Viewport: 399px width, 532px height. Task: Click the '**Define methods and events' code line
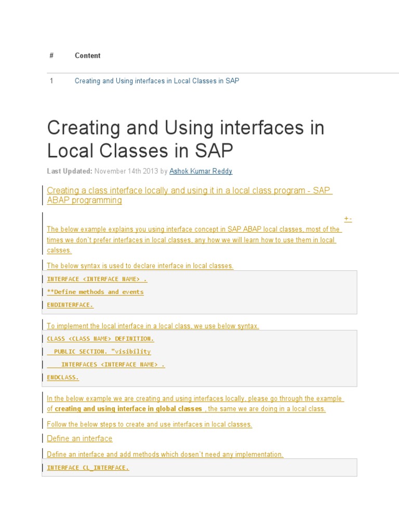[x=95, y=292]
